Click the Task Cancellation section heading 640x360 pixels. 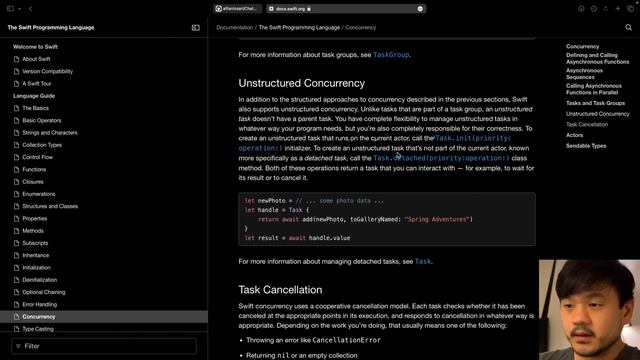pos(280,290)
